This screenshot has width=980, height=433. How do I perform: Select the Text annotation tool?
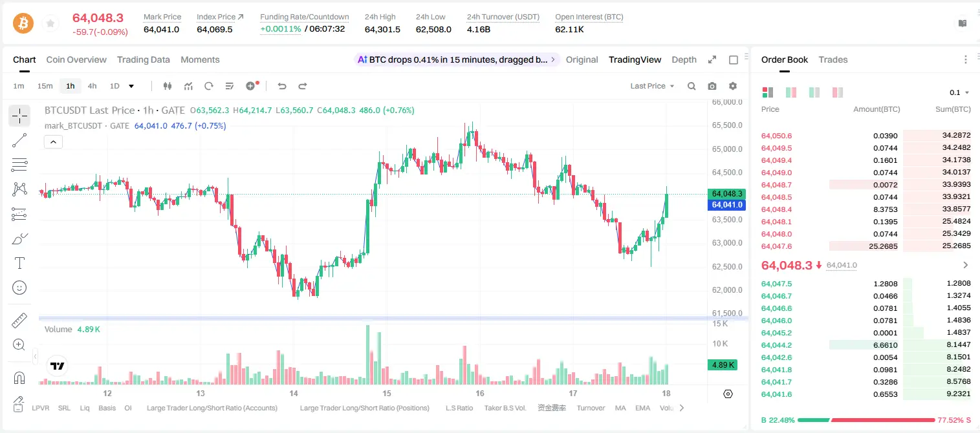point(19,263)
